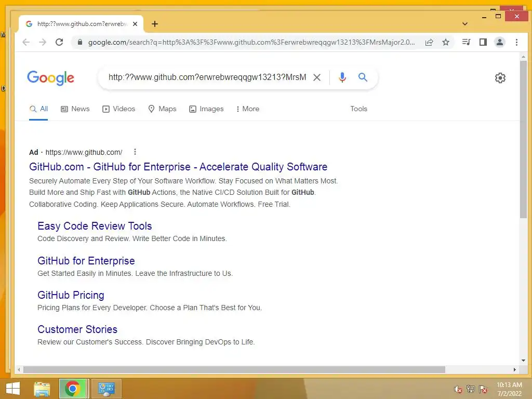Image resolution: width=532 pixels, height=399 pixels.
Task: Click the browser Forward arrow
Action: [43, 42]
